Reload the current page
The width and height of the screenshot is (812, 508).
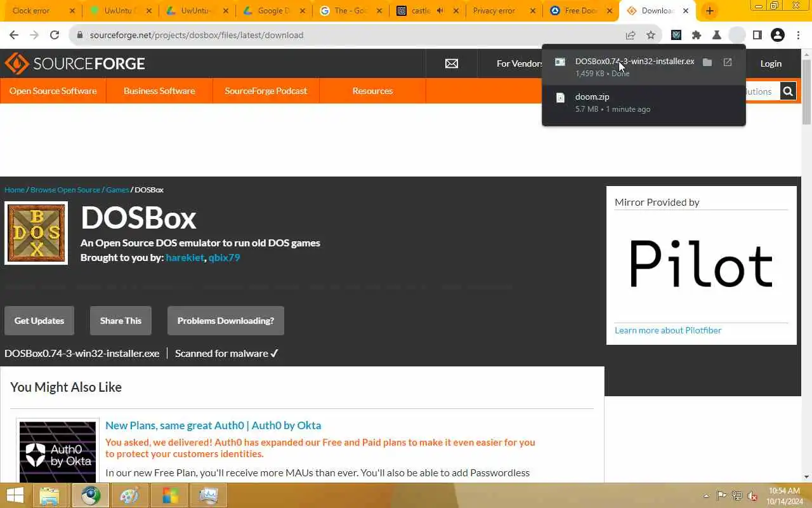click(55, 35)
